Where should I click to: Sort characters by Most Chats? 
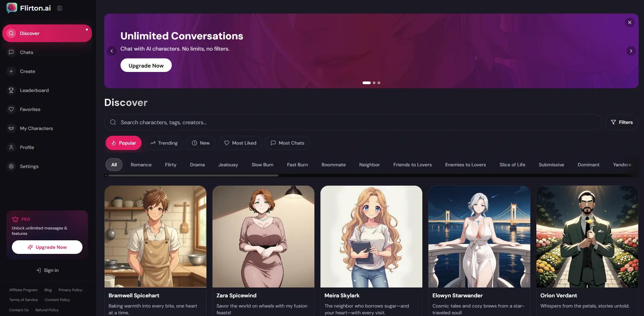click(x=288, y=143)
